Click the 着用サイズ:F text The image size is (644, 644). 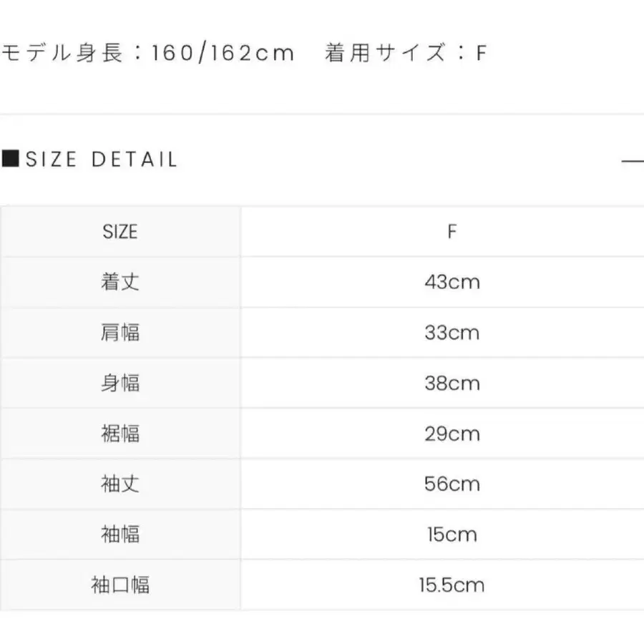click(x=405, y=53)
